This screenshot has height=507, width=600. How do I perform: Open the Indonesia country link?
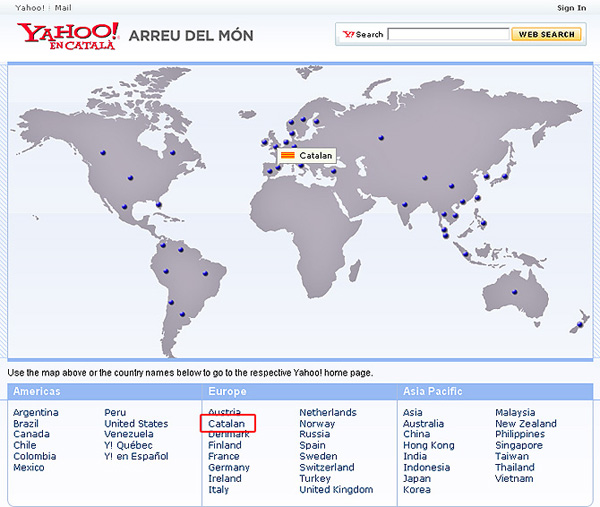426,467
